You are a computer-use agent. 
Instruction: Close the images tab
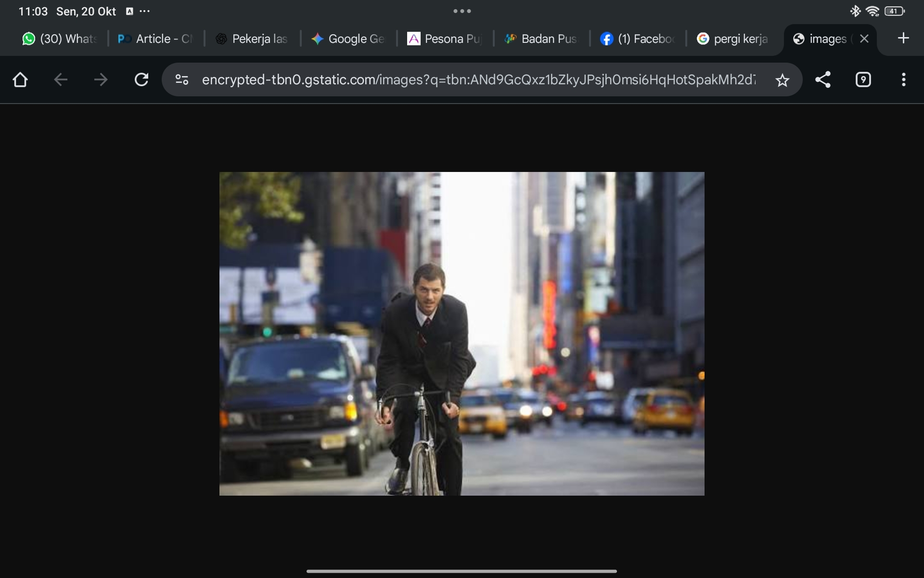864,39
